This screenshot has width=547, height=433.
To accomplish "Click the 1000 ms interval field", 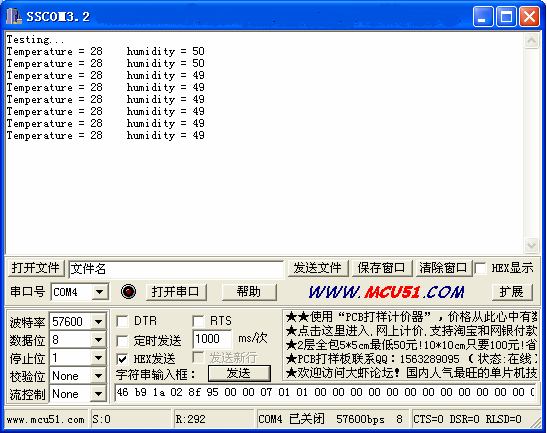I will 212,339.
